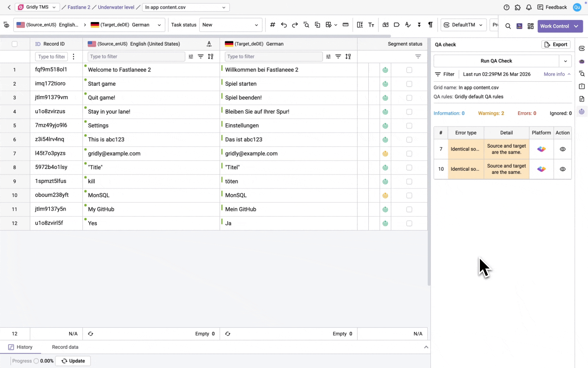Click the German column filter input

point(273,57)
